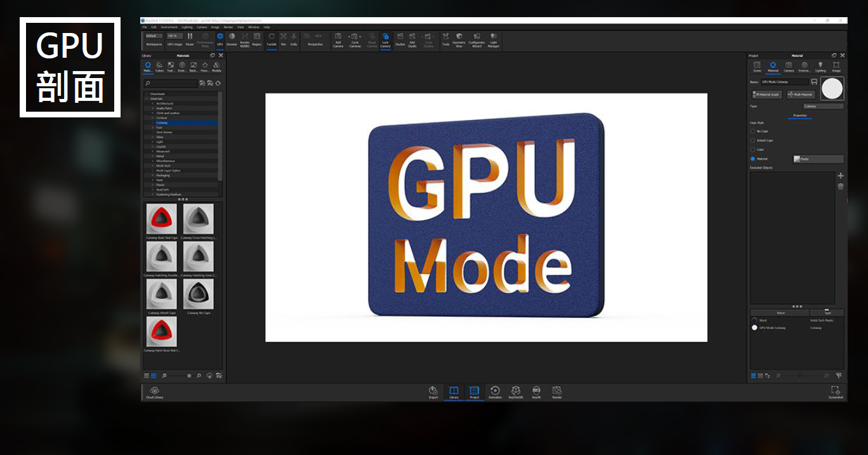The image size is (868, 455).
Task: Expand the Cloth and Leather folder
Action: pyautogui.click(x=152, y=113)
